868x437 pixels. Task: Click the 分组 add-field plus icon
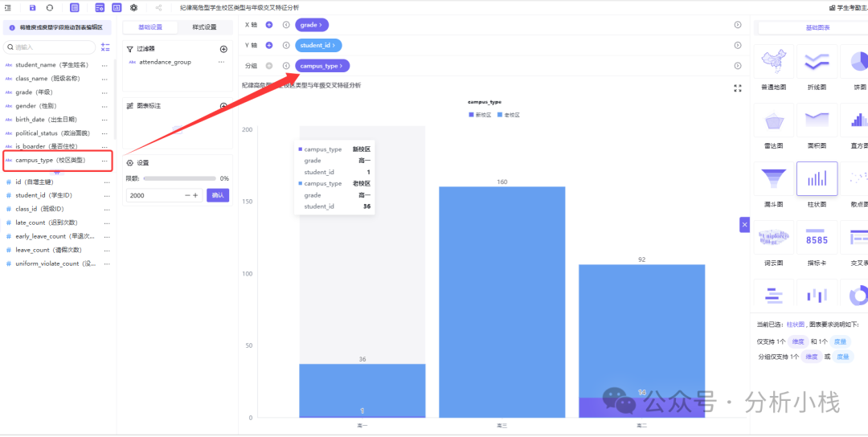coord(269,66)
